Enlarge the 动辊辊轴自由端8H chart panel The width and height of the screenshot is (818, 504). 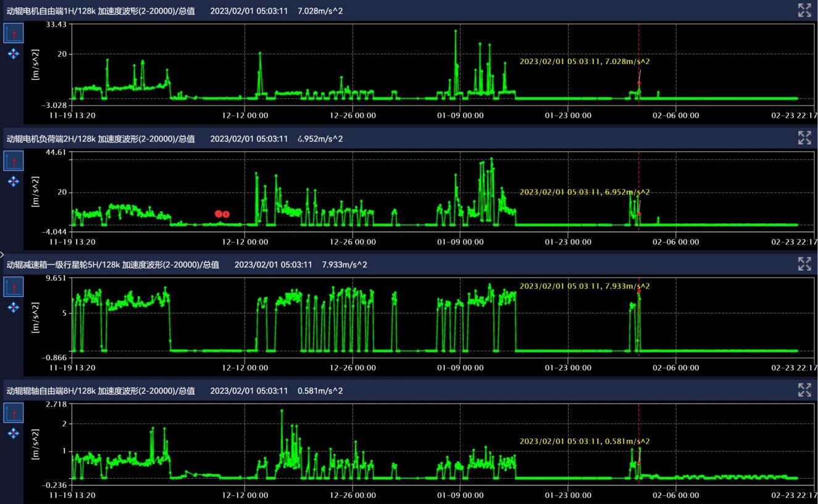pos(804,390)
